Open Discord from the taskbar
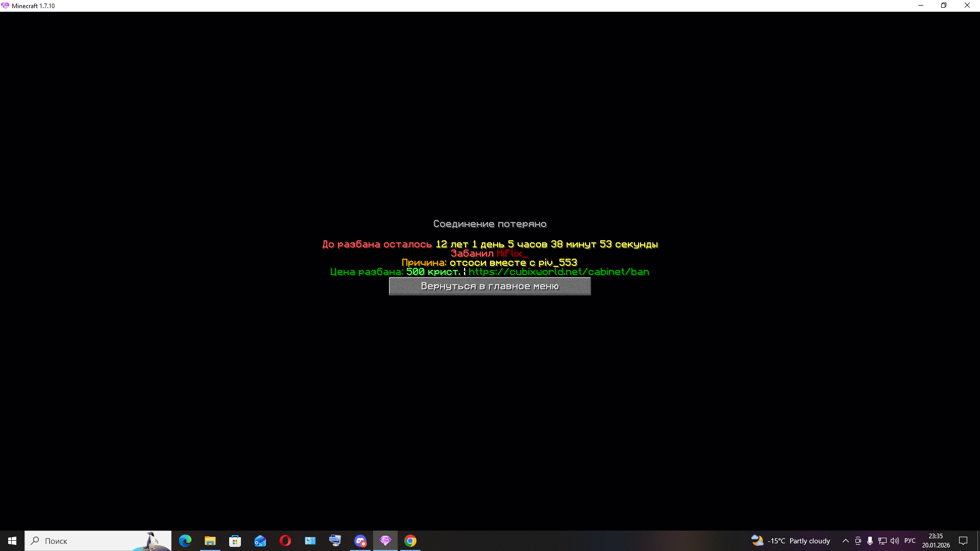This screenshot has height=551, width=980. [x=360, y=541]
